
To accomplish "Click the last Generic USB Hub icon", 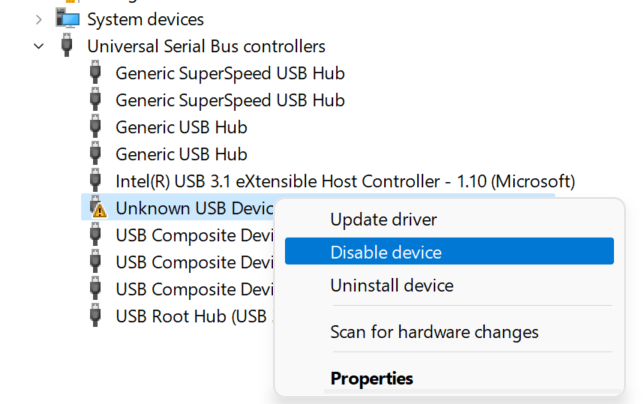I will tap(95, 153).
